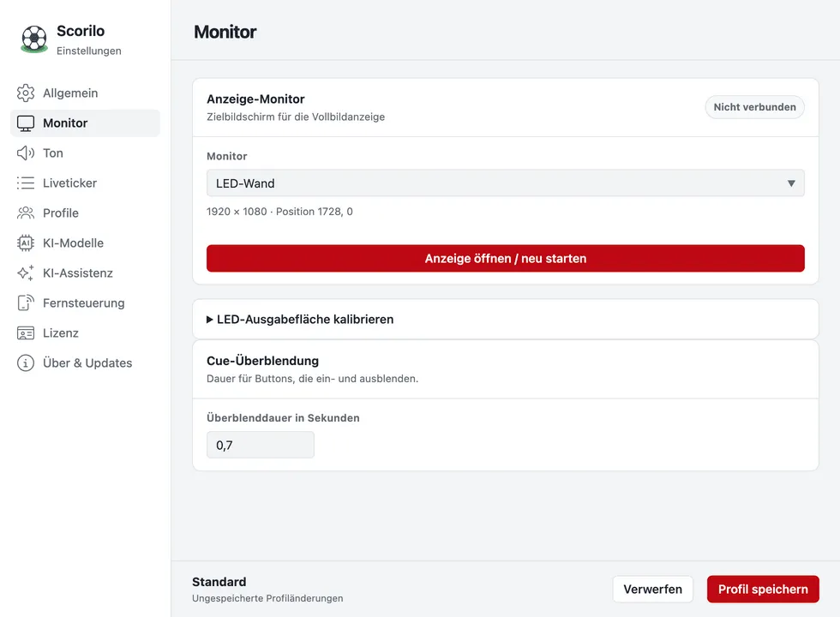
Task: Click the Lizenz ID card icon
Action: 25,333
